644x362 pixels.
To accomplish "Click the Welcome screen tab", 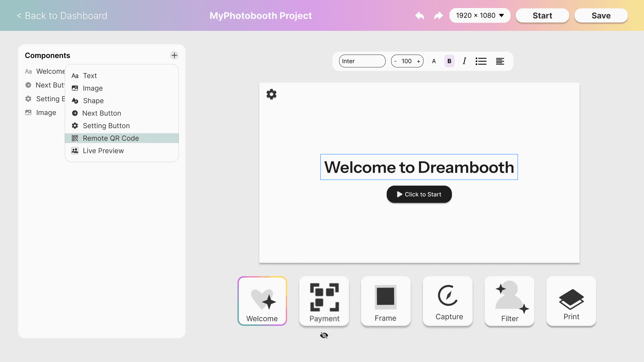I will (262, 301).
